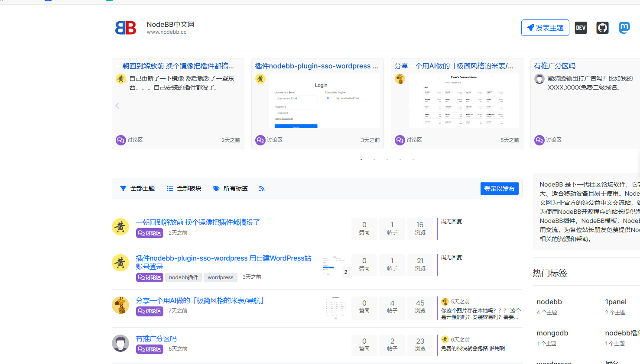This screenshot has width=640, height=364.
Task: Click the 发表主题 button
Action: pyautogui.click(x=545, y=28)
